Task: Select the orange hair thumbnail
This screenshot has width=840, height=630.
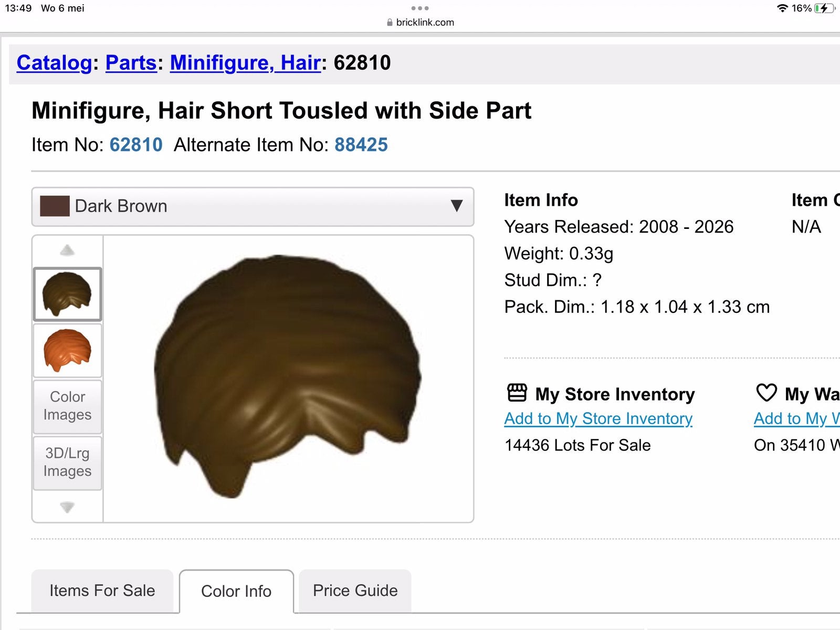Action: tap(67, 350)
